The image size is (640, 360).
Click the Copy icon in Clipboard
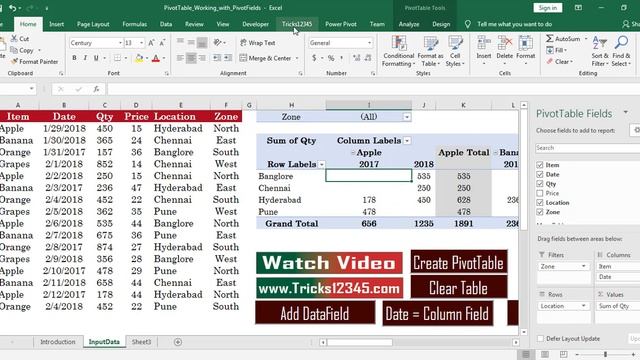pos(14,50)
